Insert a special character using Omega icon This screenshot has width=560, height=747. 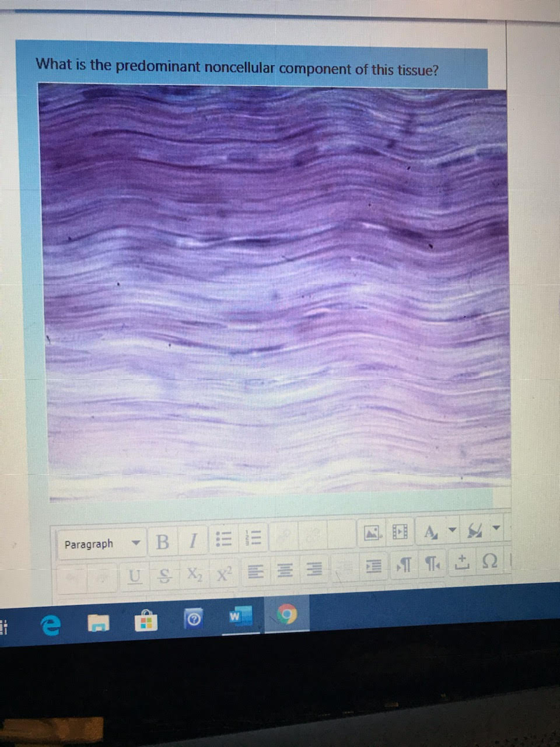(490, 562)
